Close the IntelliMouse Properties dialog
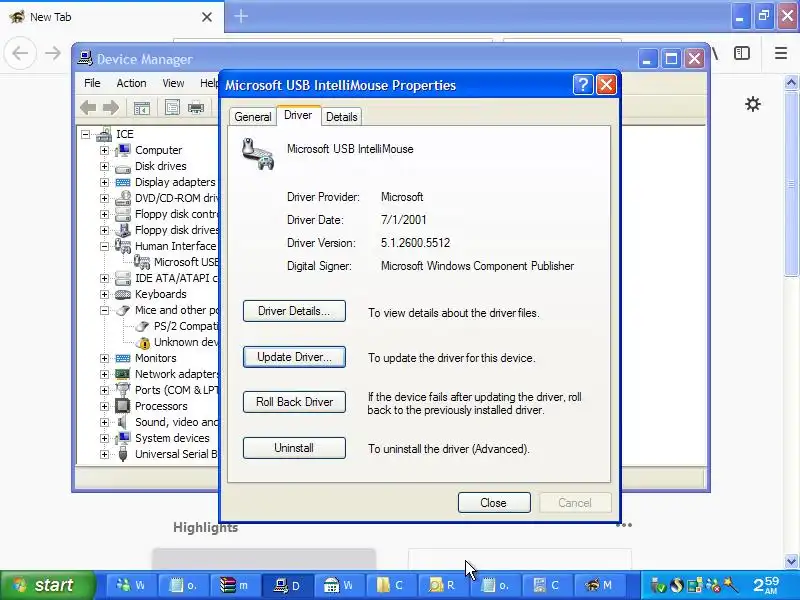Viewport: 800px width, 600px height. (x=494, y=503)
